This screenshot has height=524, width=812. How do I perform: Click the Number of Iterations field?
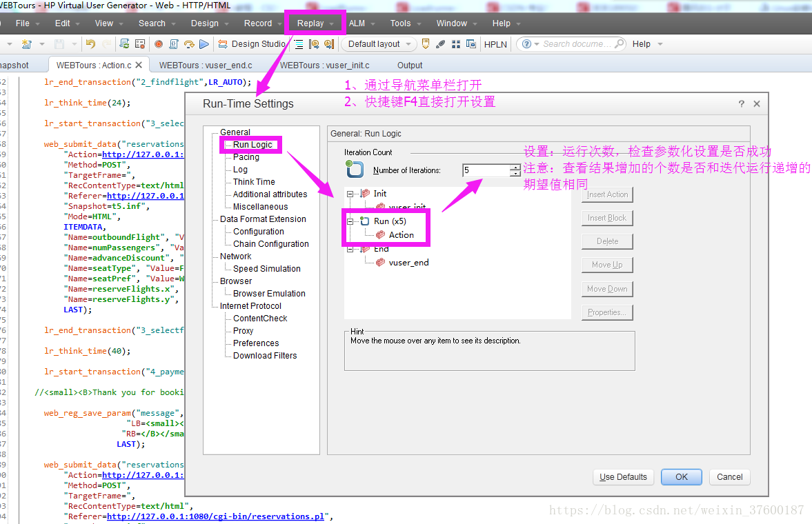coord(486,170)
